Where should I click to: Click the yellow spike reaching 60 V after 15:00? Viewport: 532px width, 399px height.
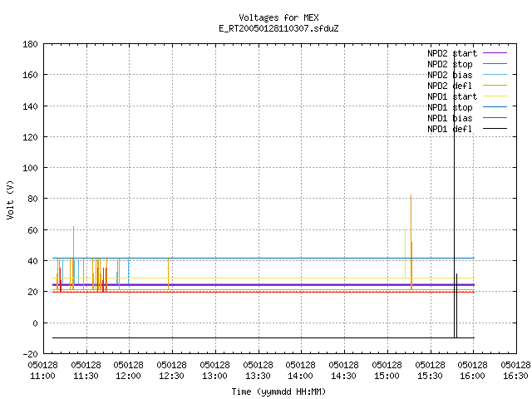(x=405, y=254)
